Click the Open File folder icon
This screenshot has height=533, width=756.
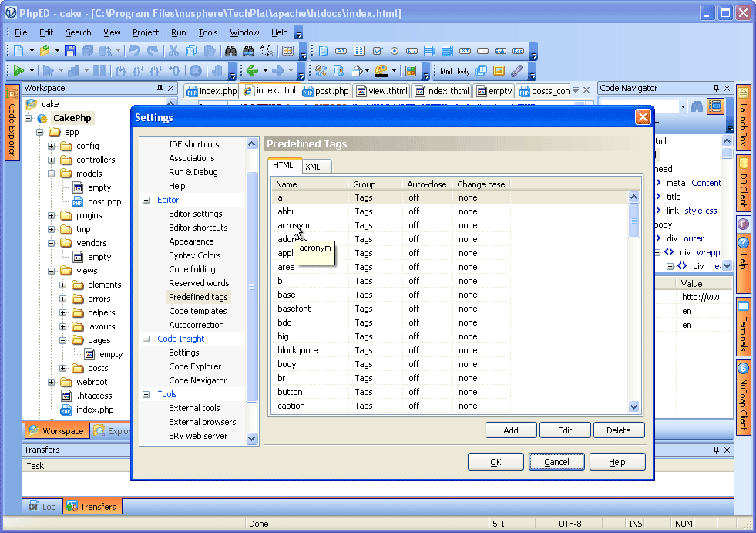pyautogui.click(x=45, y=50)
